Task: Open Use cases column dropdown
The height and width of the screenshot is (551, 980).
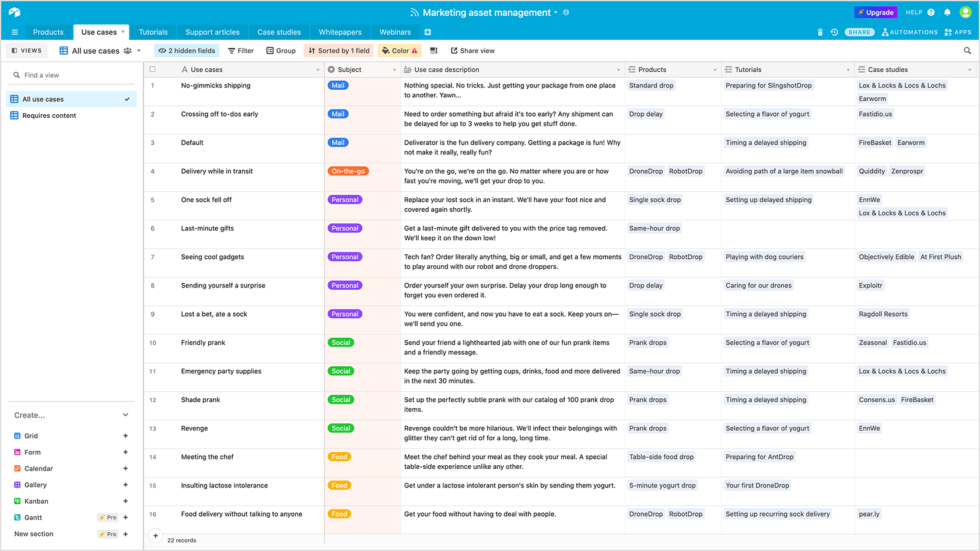Action: click(x=318, y=70)
